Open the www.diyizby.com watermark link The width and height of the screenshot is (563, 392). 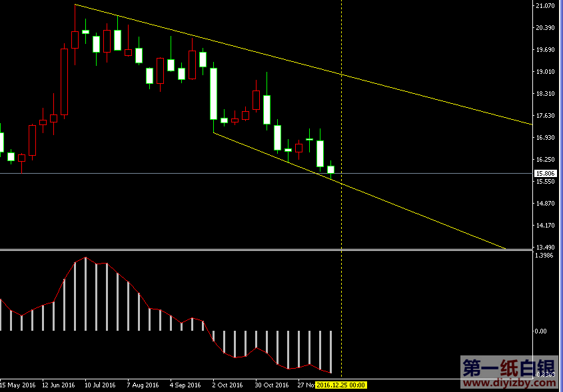click(x=508, y=383)
